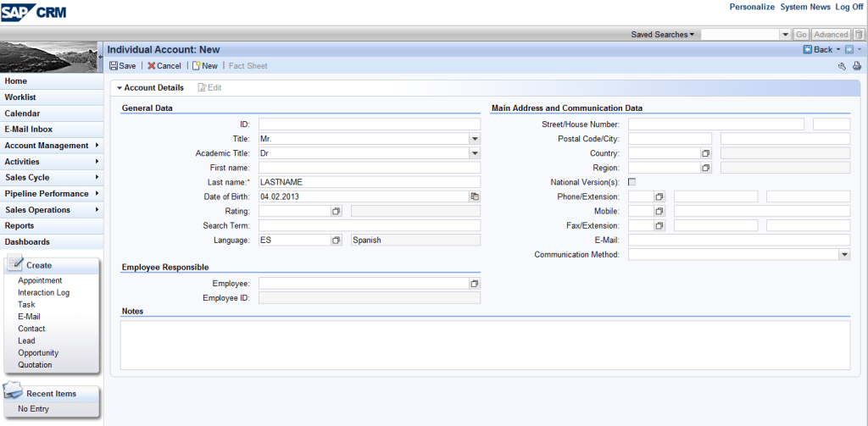Toggle the National Version(s) checkbox
Image resolution: width=868 pixels, height=426 pixels.
632,182
